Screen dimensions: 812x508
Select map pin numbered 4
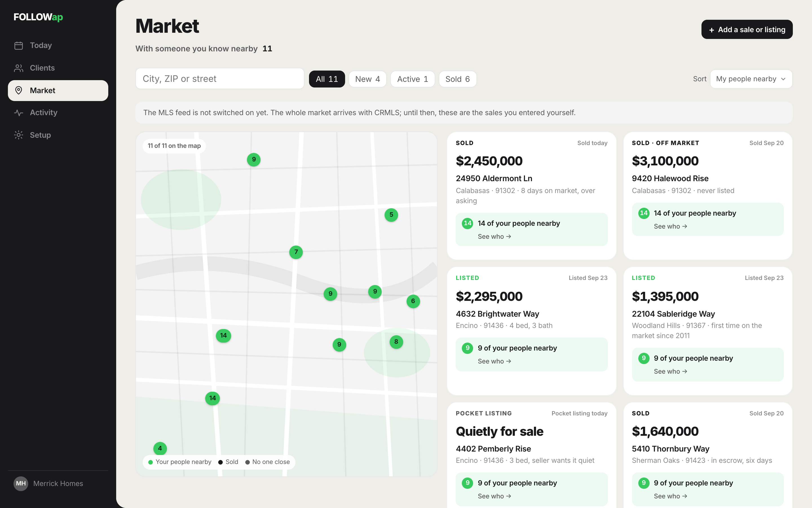pyautogui.click(x=160, y=448)
